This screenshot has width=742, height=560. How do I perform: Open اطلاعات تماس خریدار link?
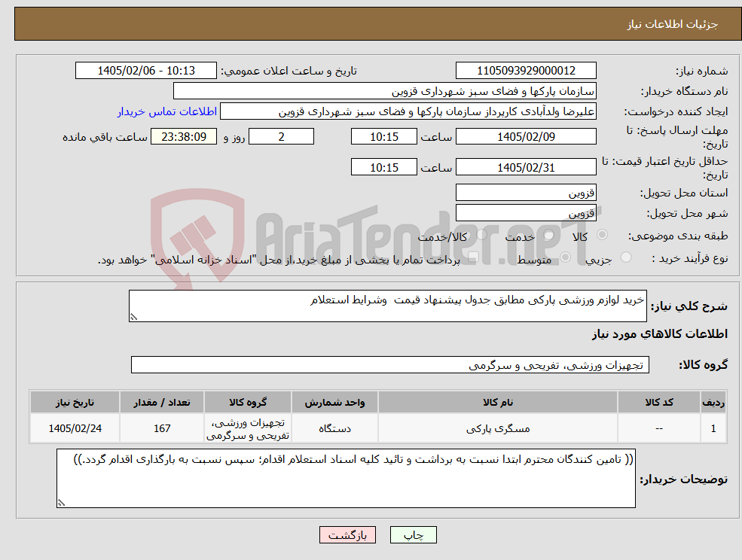[167, 111]
